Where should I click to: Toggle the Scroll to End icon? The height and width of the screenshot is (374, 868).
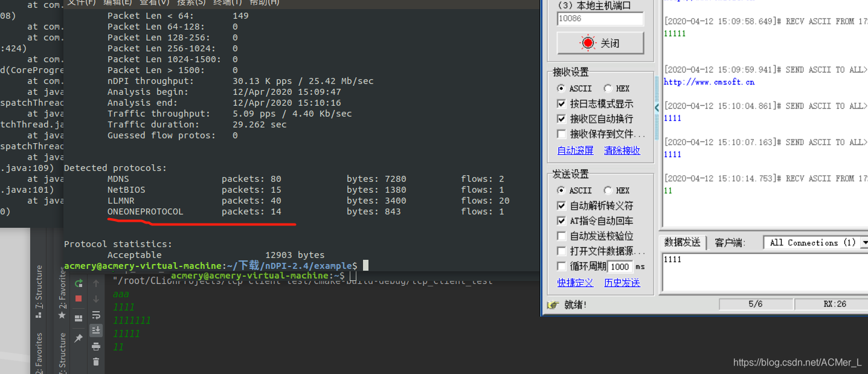pyautogui.click(x=96, y=330)
